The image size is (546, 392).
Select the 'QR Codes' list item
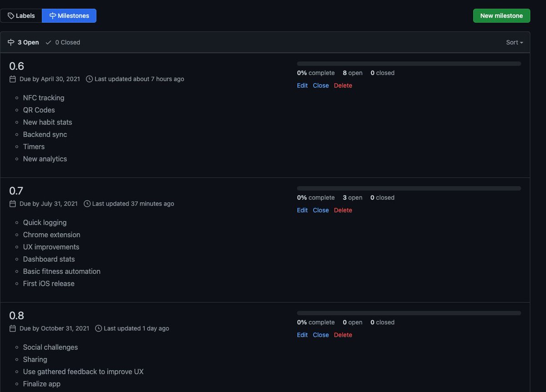click(39, 110)
